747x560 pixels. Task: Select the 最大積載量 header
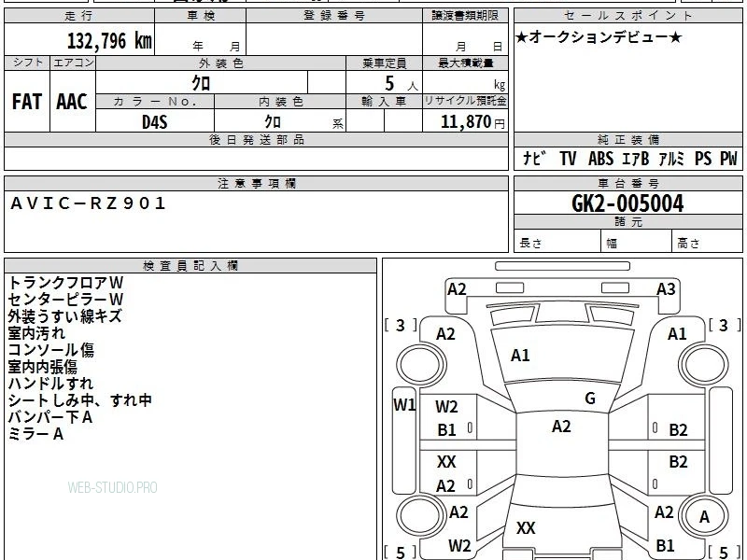[x=465, y=63]
